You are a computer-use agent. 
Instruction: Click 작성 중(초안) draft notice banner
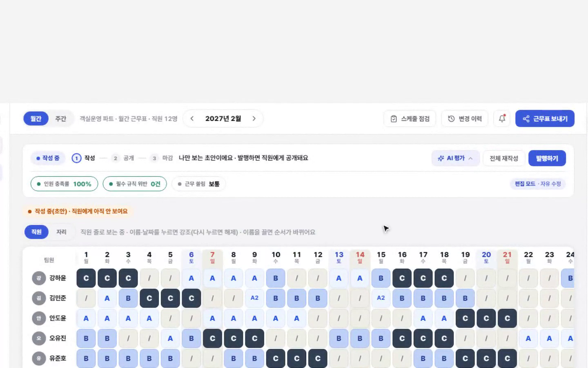click(78, 211)
